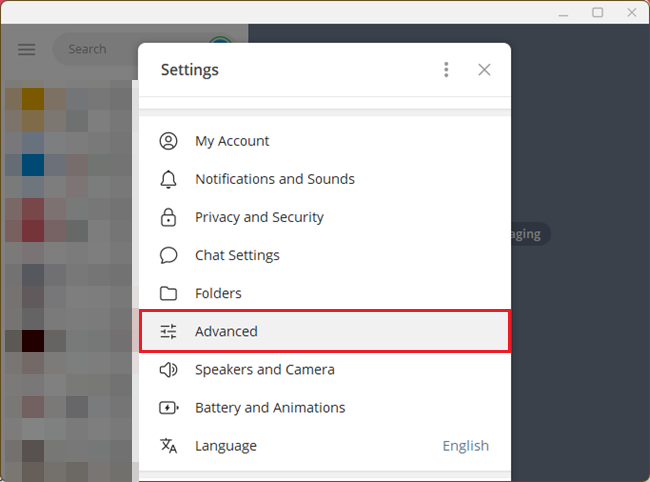The image size is (650, 482).
Task: Click the Privacy and Security lock icon
Action: 168,217
